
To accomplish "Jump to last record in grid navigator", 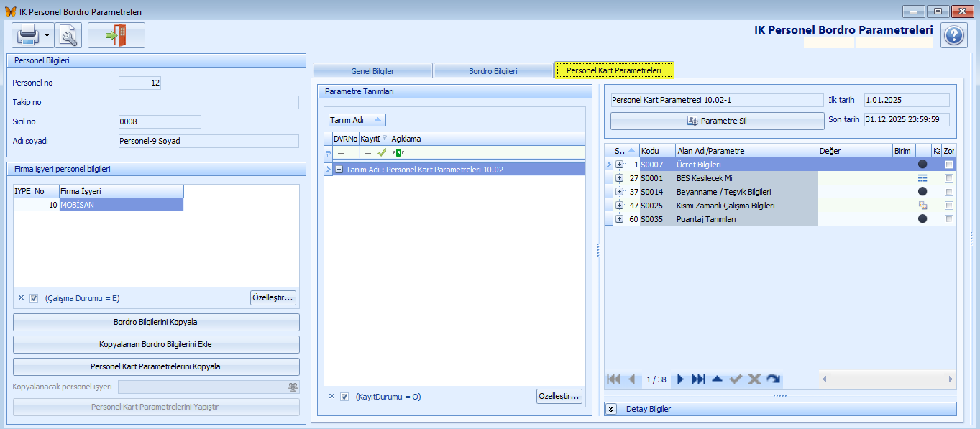I will click(x=698, y=379).
